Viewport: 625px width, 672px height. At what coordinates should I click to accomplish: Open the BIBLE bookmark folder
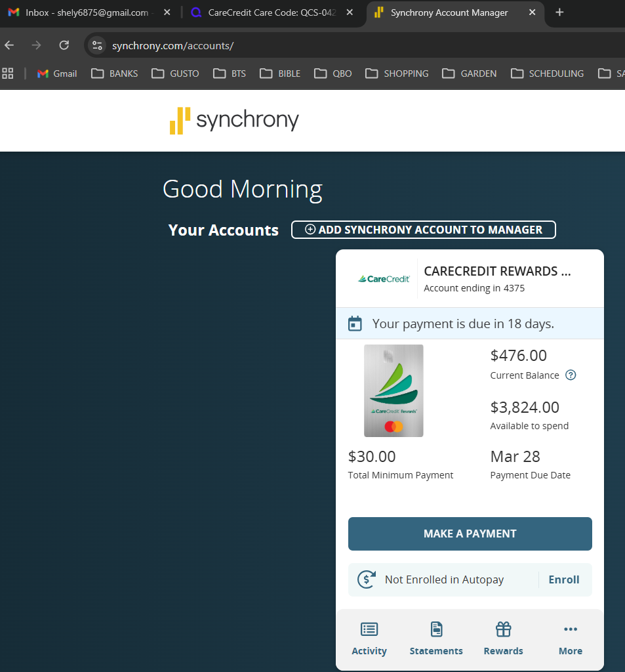(x=280, y=73)
